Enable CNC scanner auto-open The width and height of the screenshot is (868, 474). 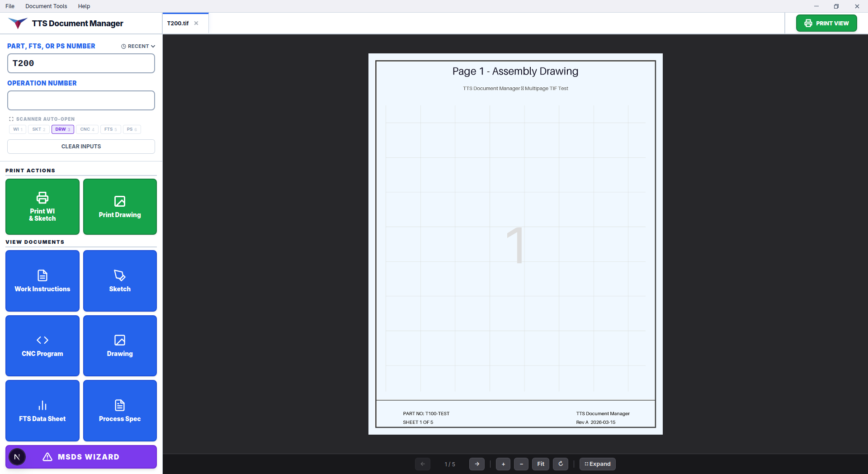87,129
